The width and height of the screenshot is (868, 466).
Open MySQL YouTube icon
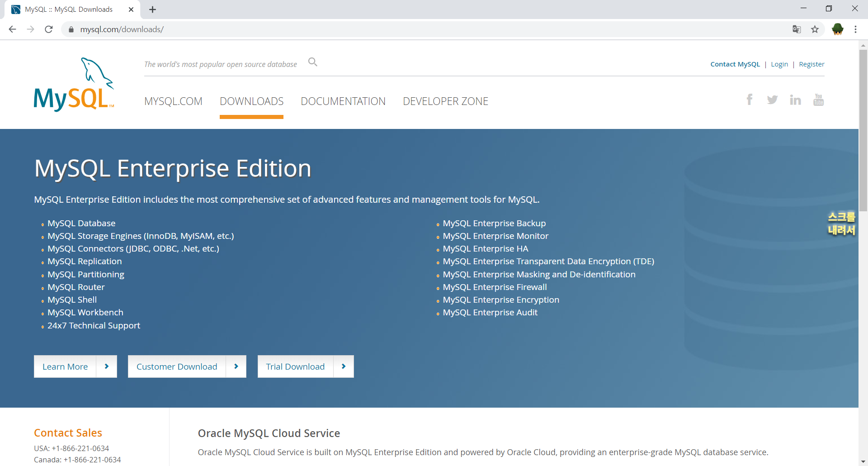coord(818,100)
